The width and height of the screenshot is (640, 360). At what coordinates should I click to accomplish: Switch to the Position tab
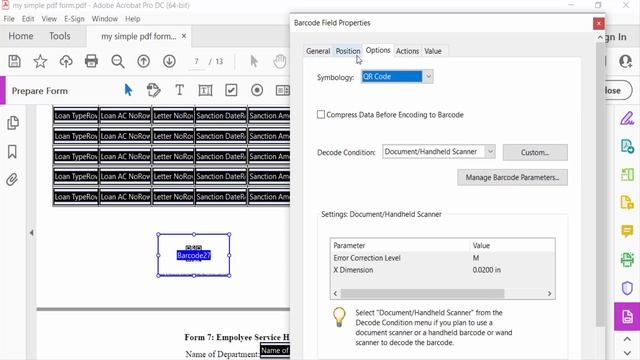[348, 51]
